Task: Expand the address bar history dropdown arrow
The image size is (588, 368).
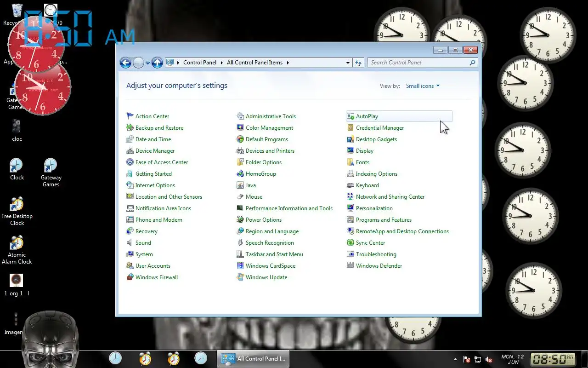Action: 348,63
